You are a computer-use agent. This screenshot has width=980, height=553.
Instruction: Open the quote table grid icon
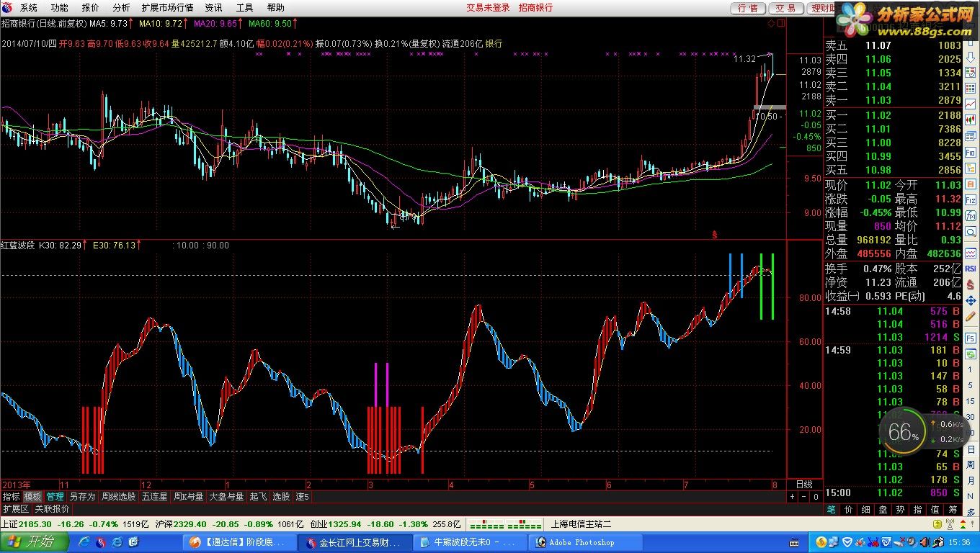point(970,88)
